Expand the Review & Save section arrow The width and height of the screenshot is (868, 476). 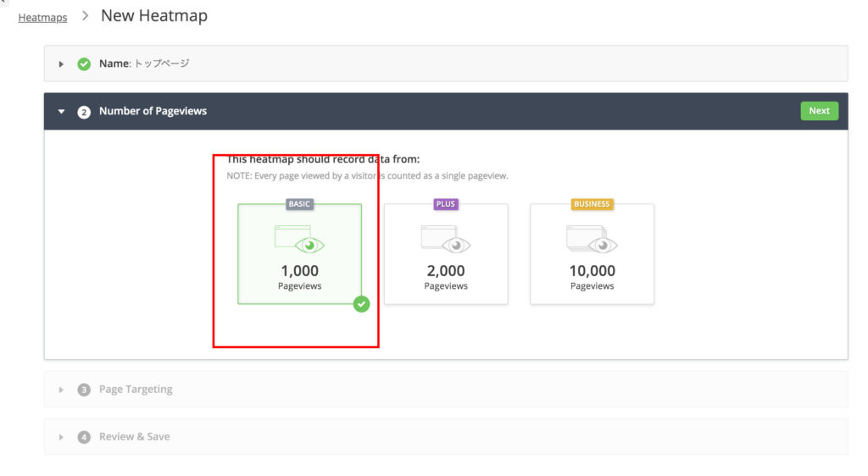(x=61, y=437)
